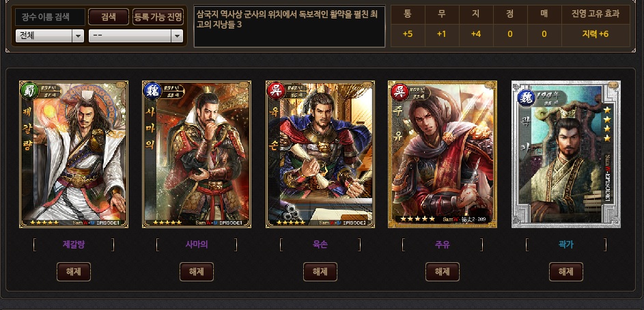Screen dimensions: 644x310
Task: Open the 전체 filter dropdown
Action: click(50, 36)
